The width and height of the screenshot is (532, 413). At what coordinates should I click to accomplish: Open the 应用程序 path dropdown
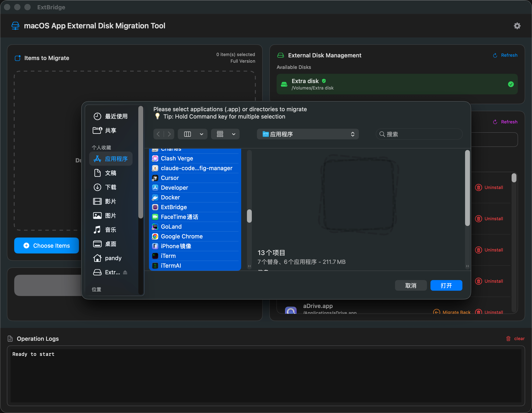click(x=308, y=134)
